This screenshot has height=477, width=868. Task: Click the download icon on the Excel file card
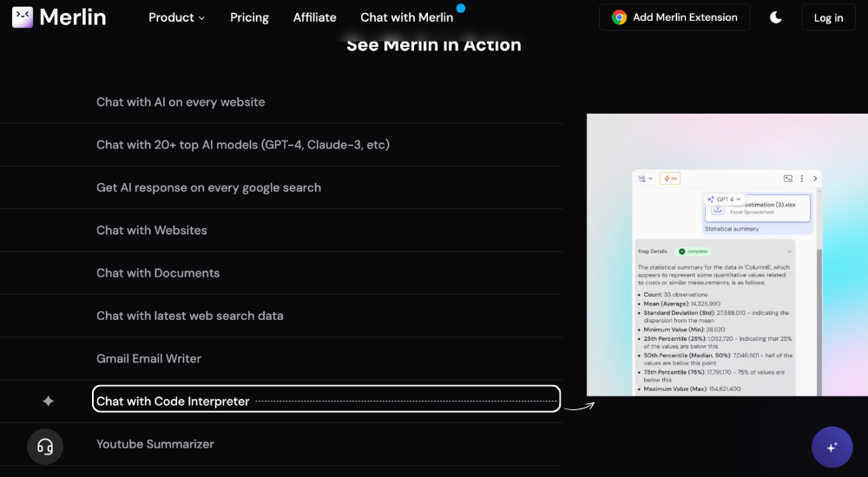[718, 210]
